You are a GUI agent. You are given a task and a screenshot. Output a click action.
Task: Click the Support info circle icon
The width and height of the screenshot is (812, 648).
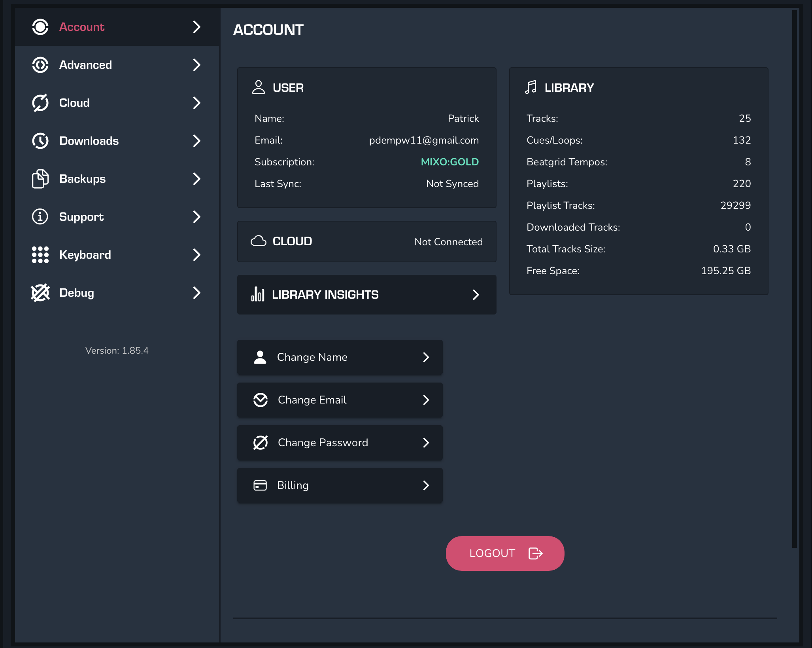40,217
